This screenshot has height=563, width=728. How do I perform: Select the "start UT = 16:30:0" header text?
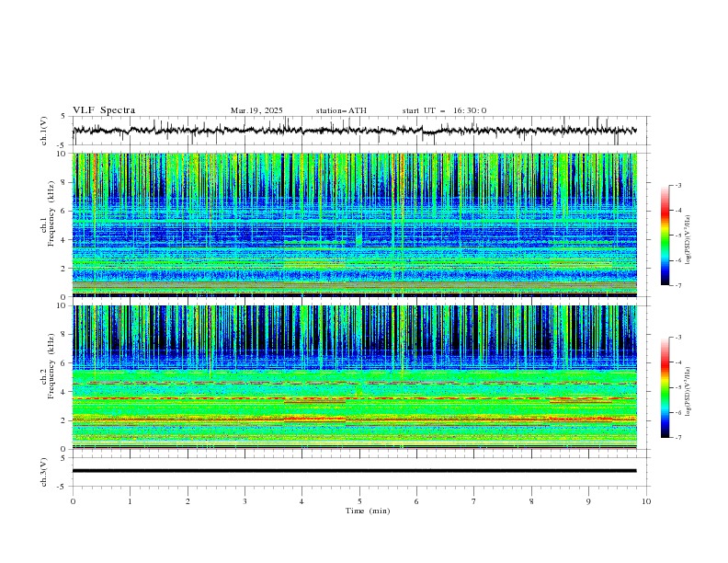(444, 110)
